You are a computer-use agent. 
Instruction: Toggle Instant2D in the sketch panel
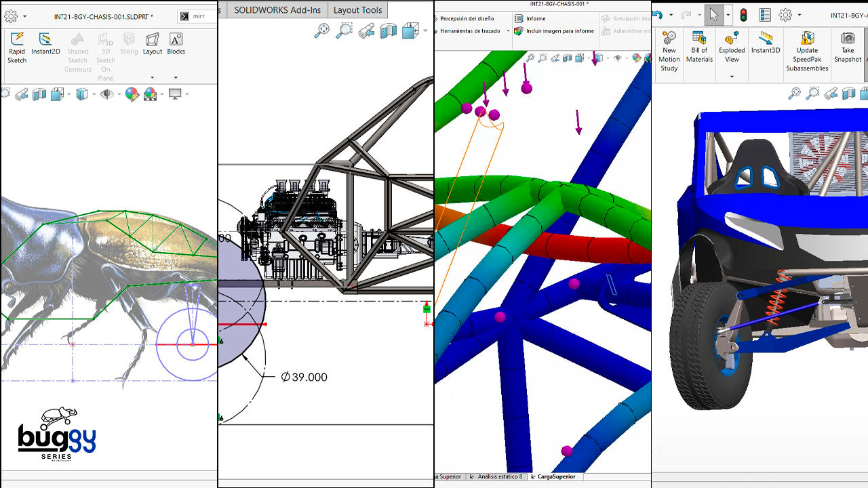click(x=45, y=44)
